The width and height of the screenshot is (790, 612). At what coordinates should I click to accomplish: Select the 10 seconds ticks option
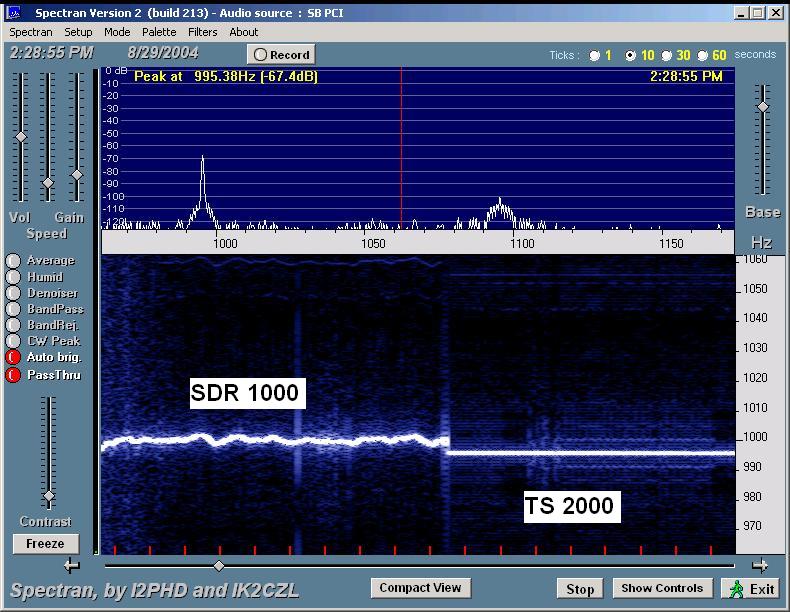click(630, 55)
